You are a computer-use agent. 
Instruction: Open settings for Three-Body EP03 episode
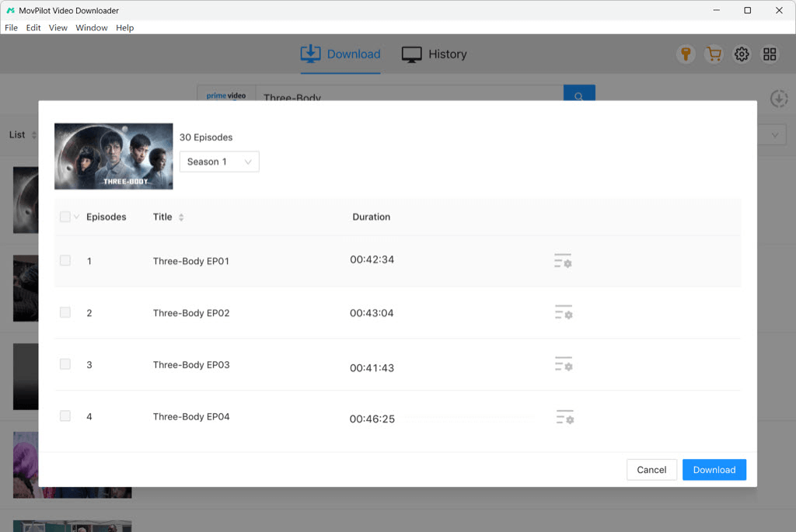(564, 364)
